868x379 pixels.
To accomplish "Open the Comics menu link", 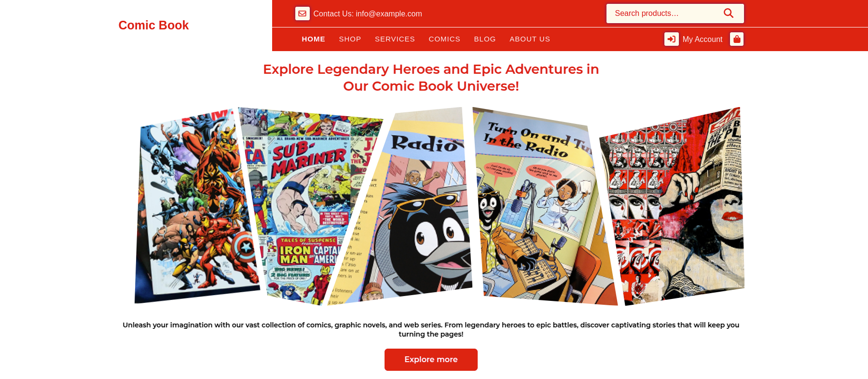I will point(444,39).
